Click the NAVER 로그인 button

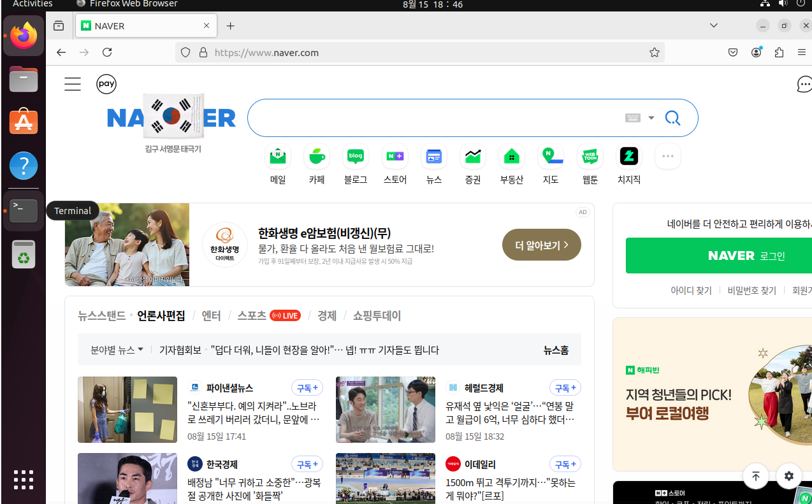pyautogui.click(x=719, y=256)
